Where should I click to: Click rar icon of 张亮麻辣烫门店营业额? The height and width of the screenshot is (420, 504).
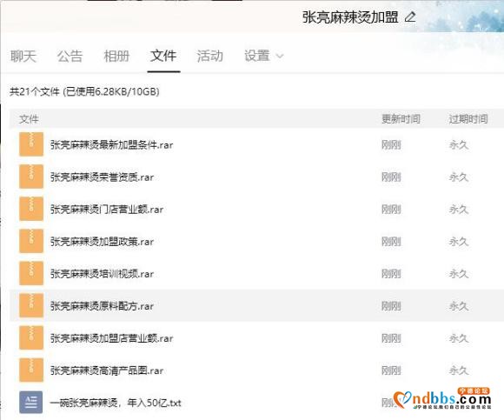31,209
